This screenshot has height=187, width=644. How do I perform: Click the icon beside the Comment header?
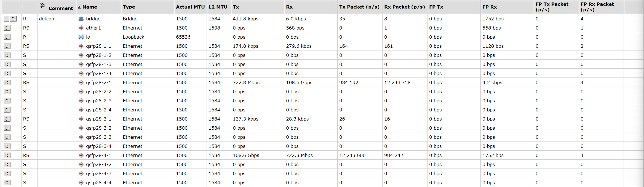(42, 5)
